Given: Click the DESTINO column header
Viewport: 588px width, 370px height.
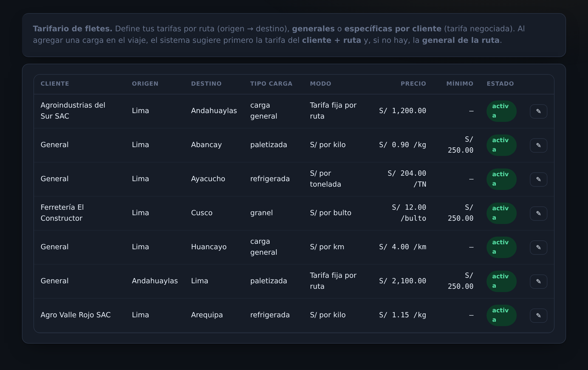Looking at the screenshot, I should (206, 84).
